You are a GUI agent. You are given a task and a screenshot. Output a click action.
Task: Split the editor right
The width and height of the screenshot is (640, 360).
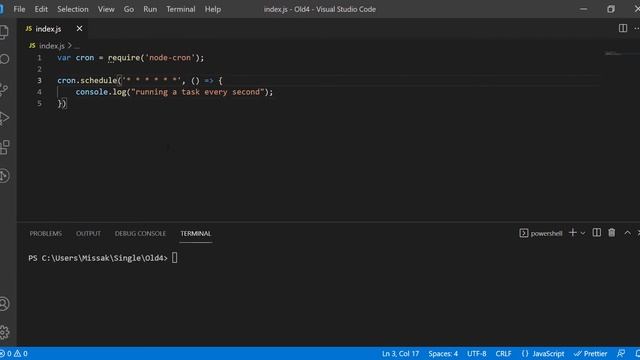[x=623, y=28]
